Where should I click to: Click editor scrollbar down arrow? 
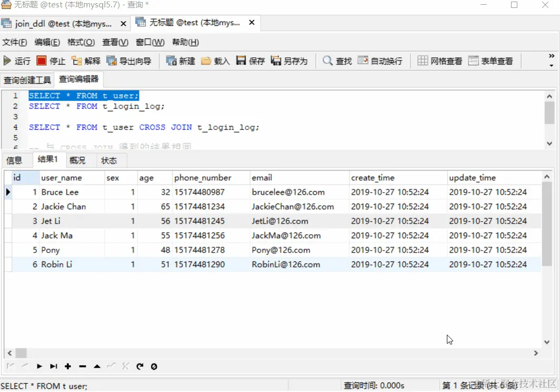click(x=549, y=144)
